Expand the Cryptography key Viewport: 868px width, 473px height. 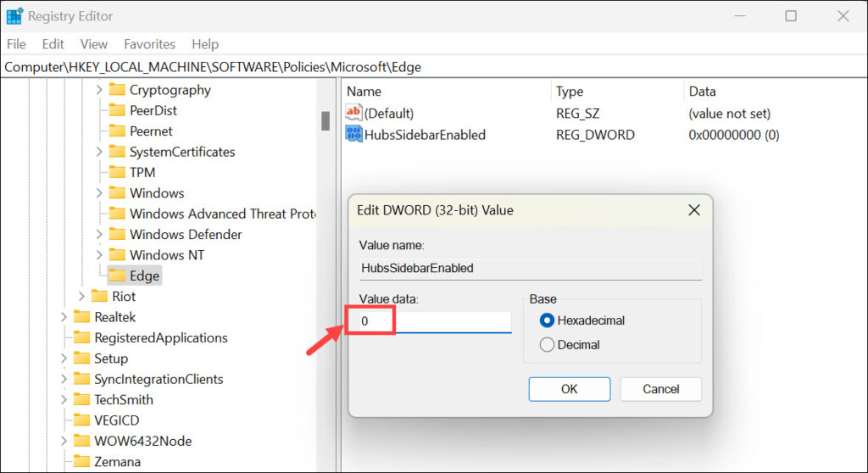pyautogui.click(x=99, y=90)
